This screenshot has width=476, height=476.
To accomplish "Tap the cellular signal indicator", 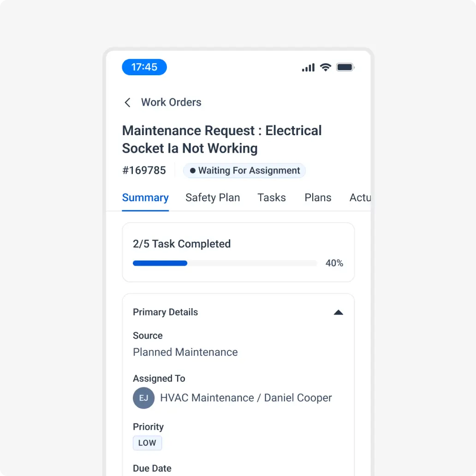I will 308,67.
